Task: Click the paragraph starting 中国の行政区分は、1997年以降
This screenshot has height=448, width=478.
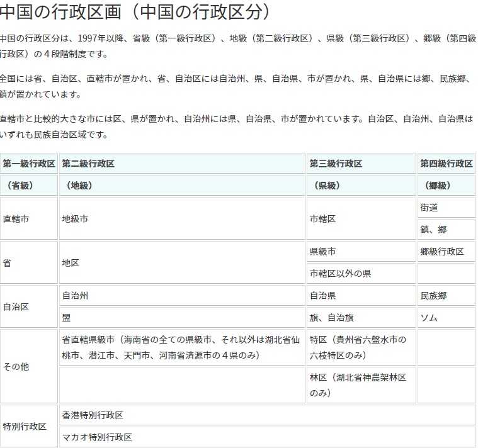Action: coord(238,47)
